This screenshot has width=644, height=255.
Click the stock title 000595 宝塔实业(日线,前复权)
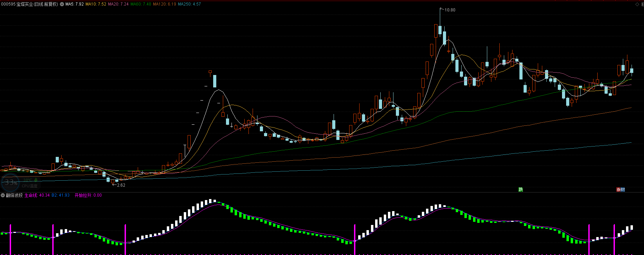coord(29,4)
